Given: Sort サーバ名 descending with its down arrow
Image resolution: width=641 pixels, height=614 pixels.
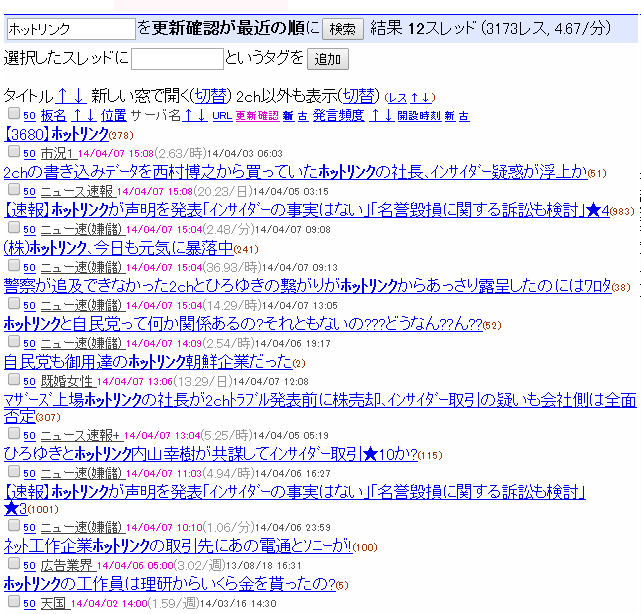Looking at the screenshot, I should click(202, 116).
